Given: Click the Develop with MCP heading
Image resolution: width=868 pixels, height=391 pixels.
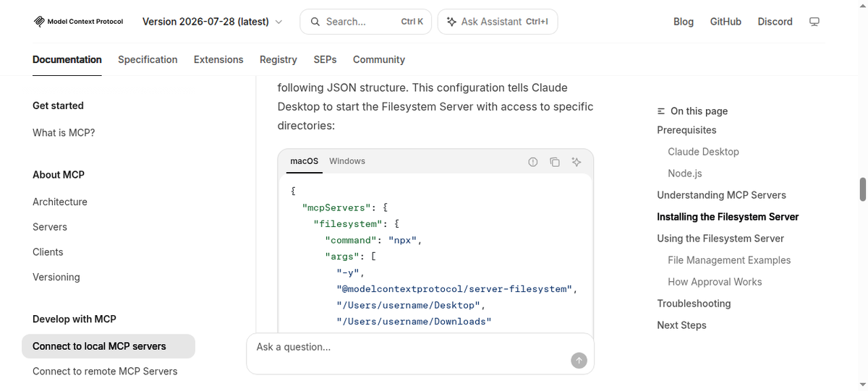Looking at the screenshot, I should [75, 319].
